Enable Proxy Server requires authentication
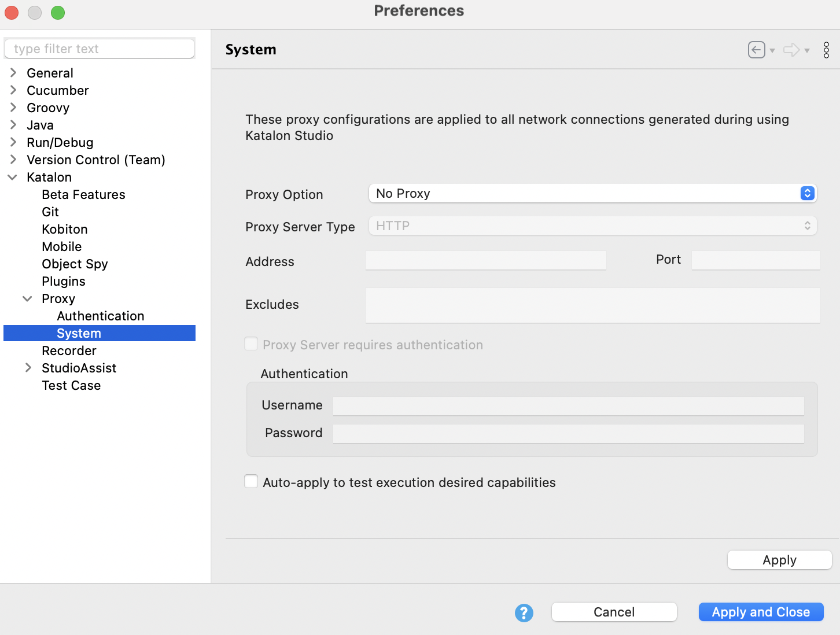The height and width of the screenshot is (635, 840). pyautogui.click(x=251, y=344)
